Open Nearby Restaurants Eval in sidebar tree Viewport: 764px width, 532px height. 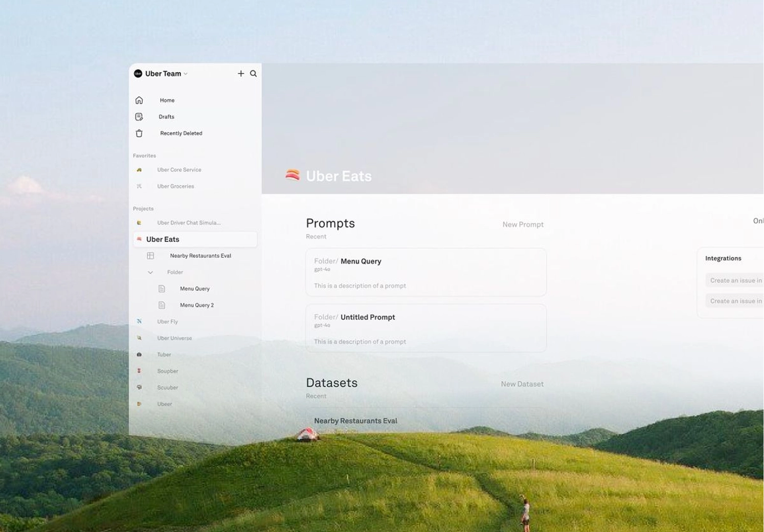pos(200,256)
